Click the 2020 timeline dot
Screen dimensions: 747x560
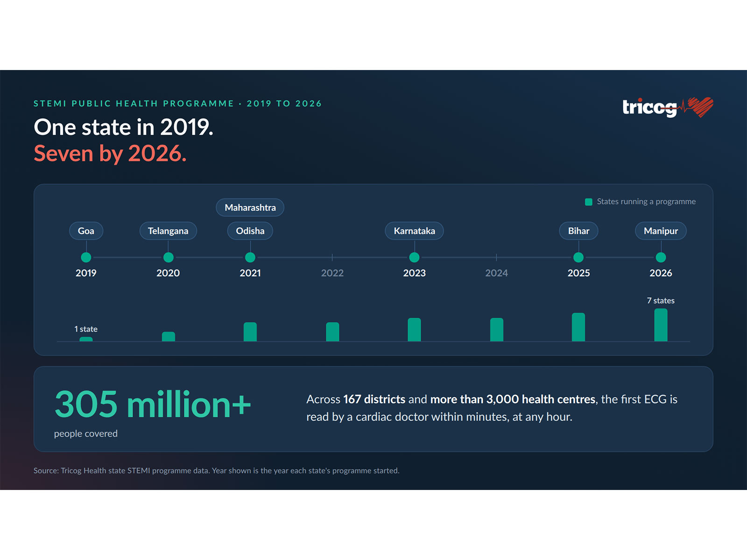[x=168, y=257]
